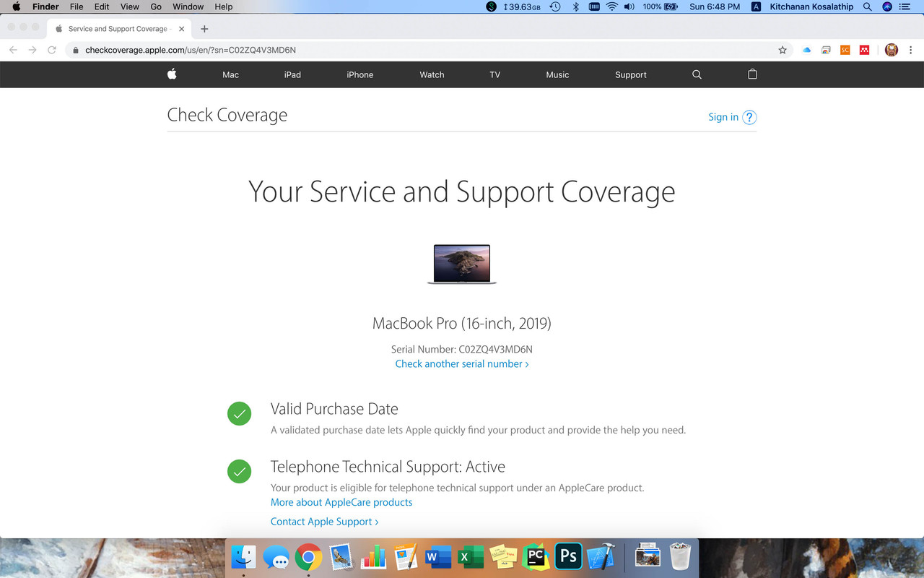Bookmark this page with the star
Image resolution: width=924 pixels, height=578 pixels.
point(783,50)
